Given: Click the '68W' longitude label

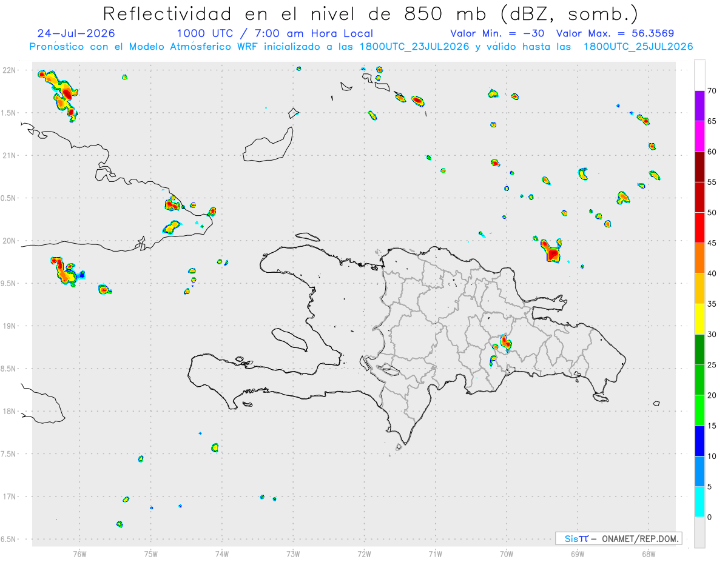Looking at the screenshot, I should [649, 554].
